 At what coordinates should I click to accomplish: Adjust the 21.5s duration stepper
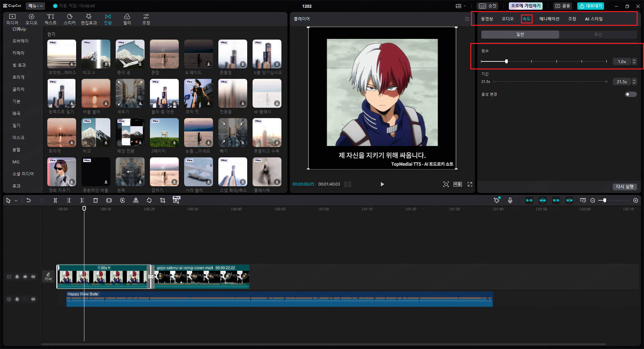click(x=634, y=82)
